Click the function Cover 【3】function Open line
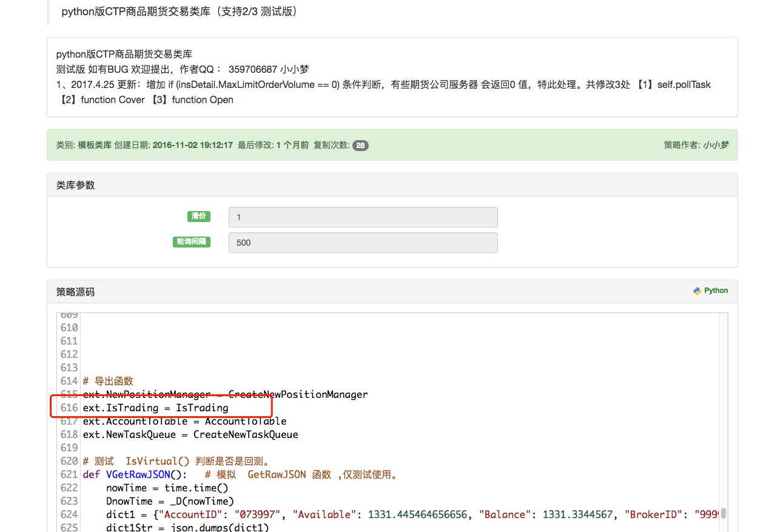This screenshot has width=769, height=532. coord(144,99)
